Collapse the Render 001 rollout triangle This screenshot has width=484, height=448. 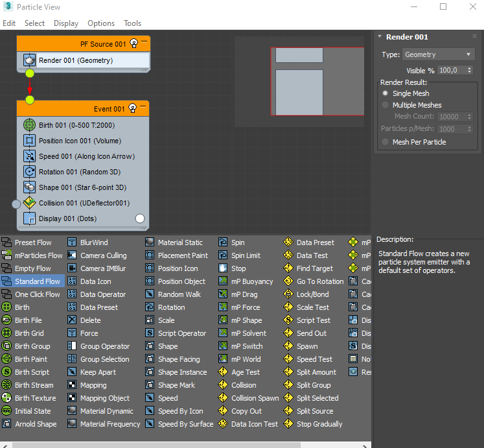coord(380,36)
